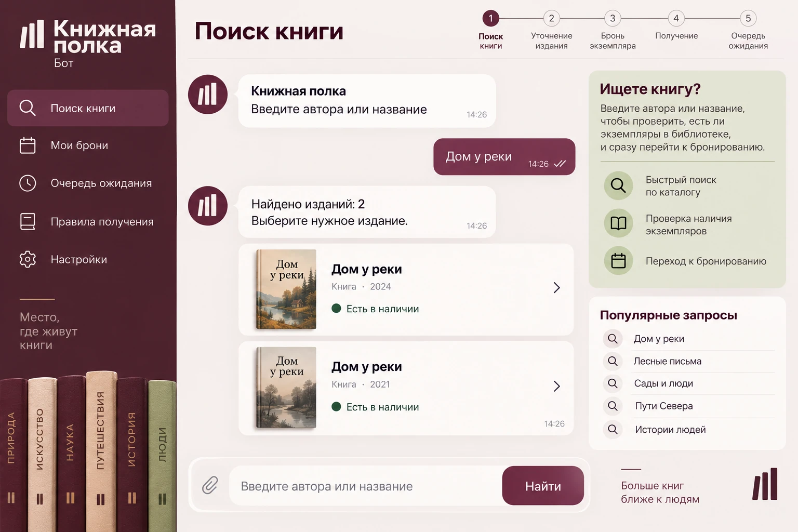Select Быстрый поиск по каталогу text

click(681, 186)
